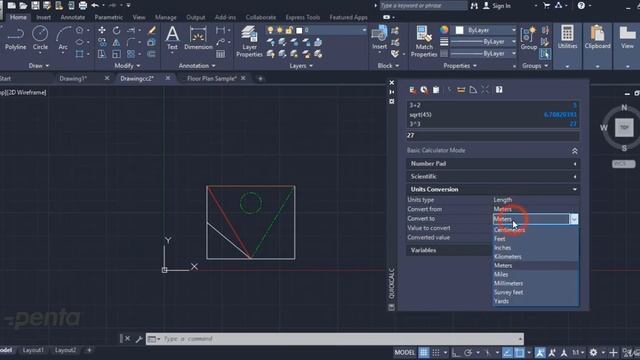
Task: Select the Dimension tool
Action: [x=198, y=38]
